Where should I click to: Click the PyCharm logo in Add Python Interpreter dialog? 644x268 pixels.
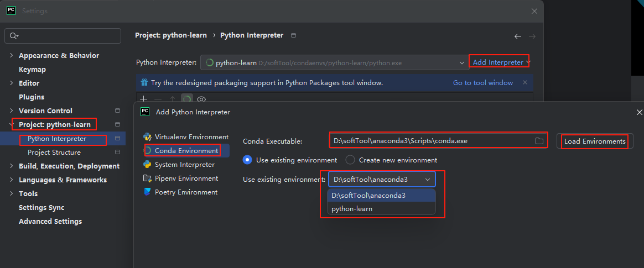144,112
